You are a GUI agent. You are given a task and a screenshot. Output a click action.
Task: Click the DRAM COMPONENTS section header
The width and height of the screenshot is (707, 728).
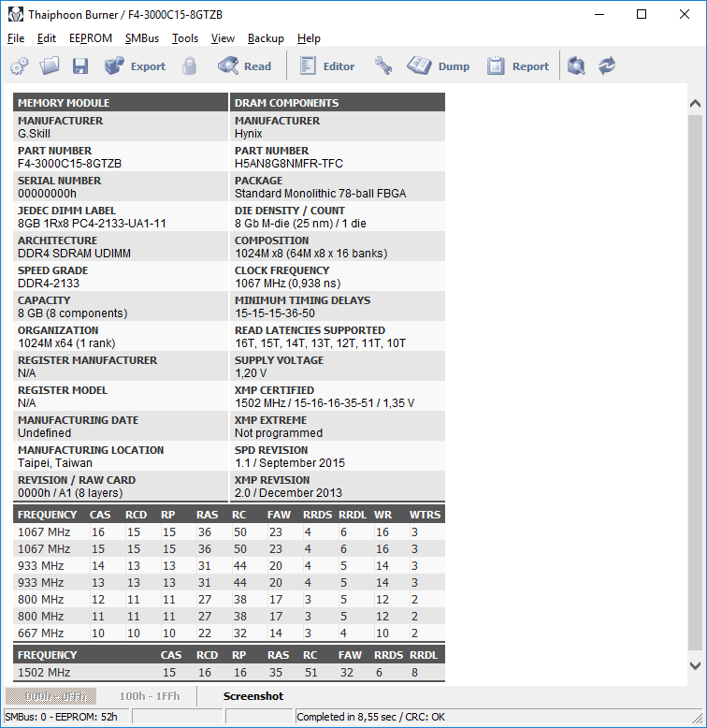pos(338,103)
